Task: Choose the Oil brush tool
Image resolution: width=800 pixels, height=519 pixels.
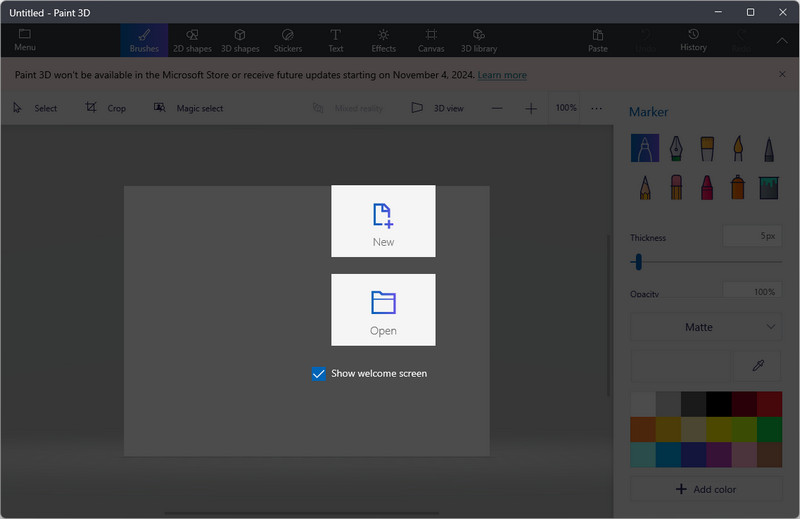Action: pos(707,148)
